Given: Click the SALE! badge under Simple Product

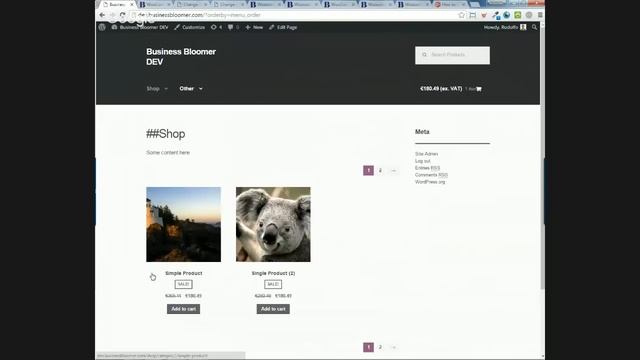Looking at the screenshot, I should [x=183, y=284].
